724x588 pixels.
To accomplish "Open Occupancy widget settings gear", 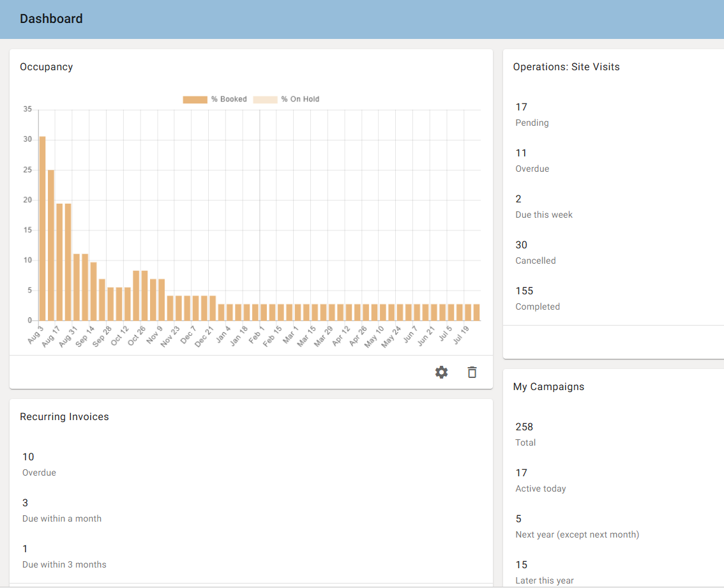I will click(441, 372).
